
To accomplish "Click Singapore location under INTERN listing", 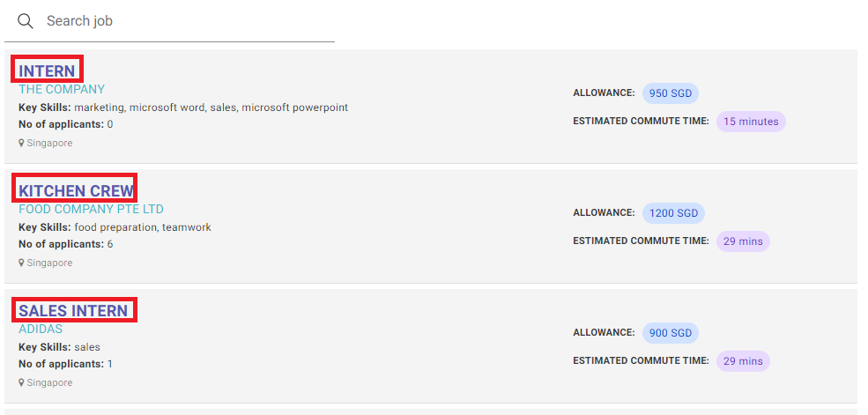I will tap(49, 143).
